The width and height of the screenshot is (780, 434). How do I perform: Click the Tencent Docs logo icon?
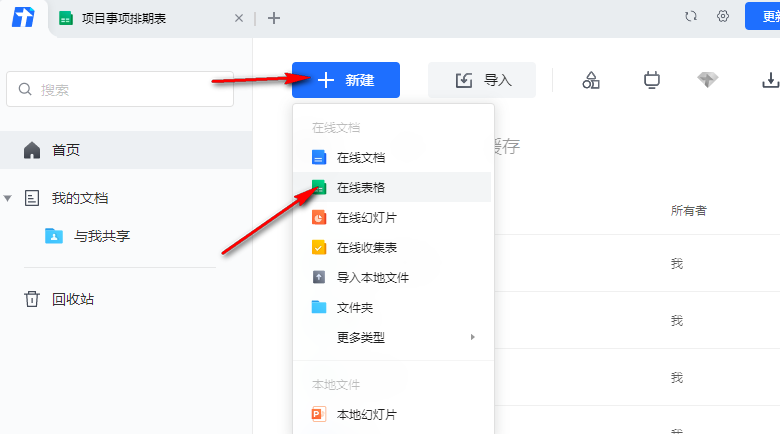click(22, 18)
